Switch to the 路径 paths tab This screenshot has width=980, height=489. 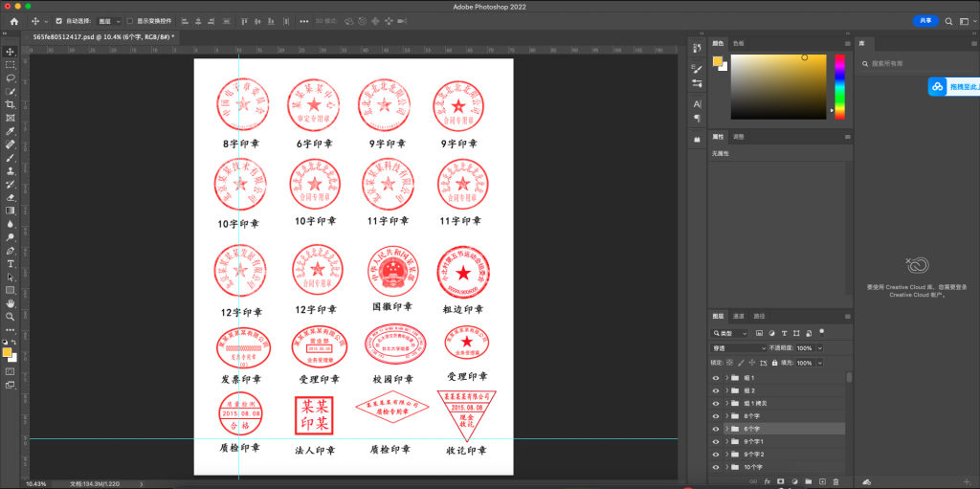point(759,317)
